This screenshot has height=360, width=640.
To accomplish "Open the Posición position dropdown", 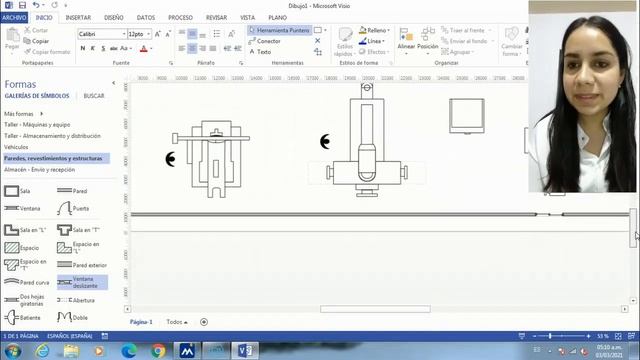I will [x=428, y=41].
